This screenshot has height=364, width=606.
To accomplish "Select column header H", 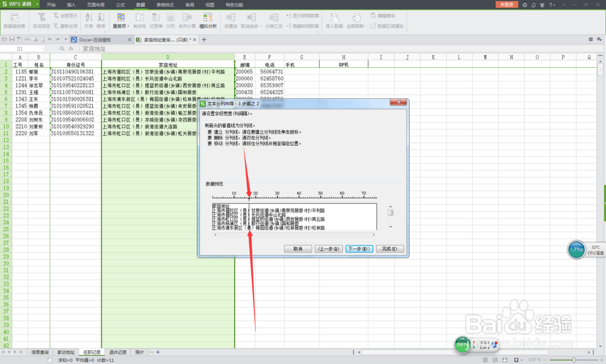I will tap(343, 57).
